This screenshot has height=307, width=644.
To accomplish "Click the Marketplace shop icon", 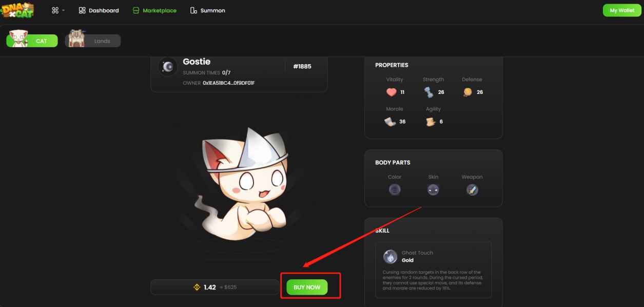I will coord(136,10).
